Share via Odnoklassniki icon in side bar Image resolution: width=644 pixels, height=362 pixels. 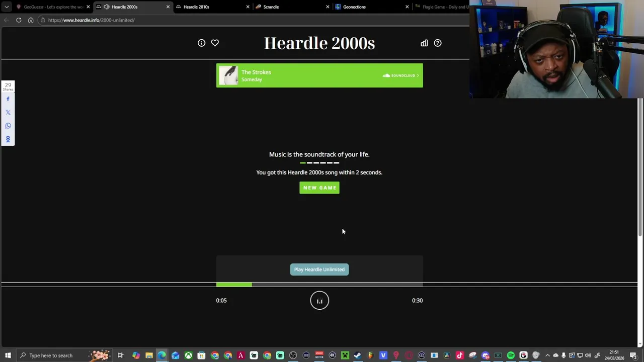tap(8, 139)
